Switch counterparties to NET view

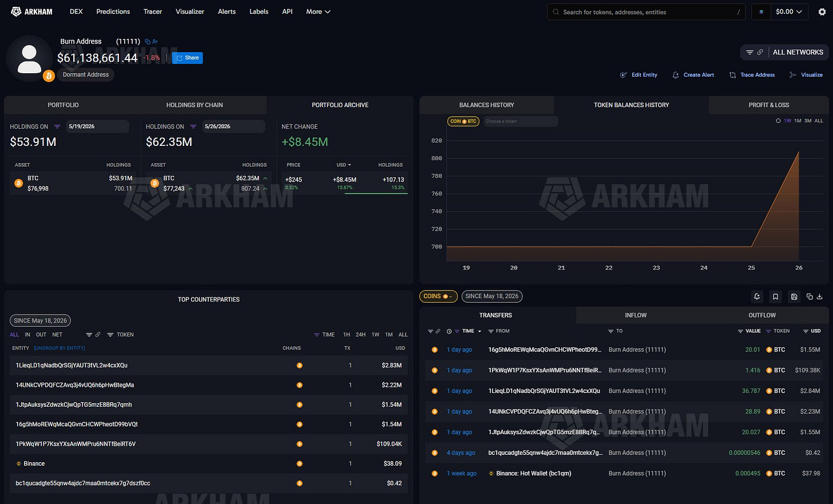57,335
